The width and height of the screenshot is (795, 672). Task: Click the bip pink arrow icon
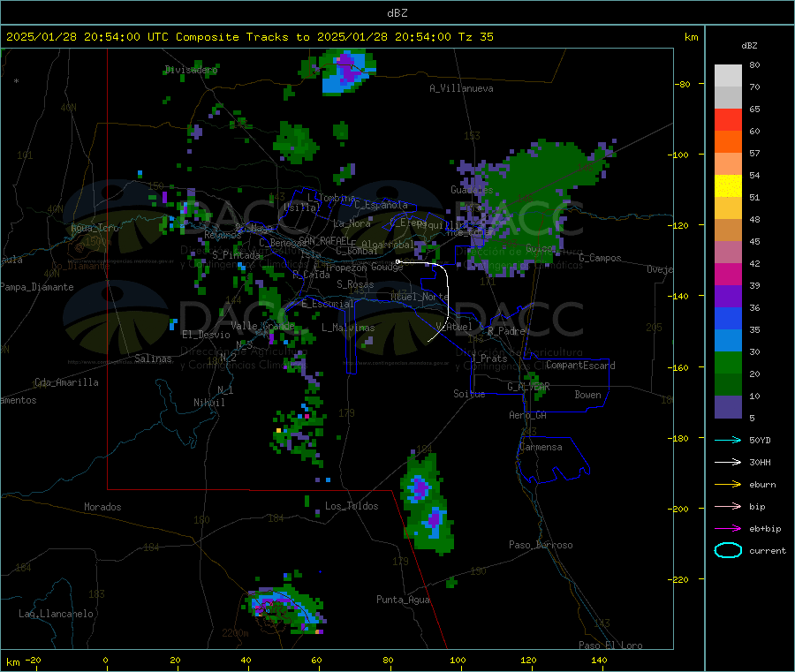(728, 506)
